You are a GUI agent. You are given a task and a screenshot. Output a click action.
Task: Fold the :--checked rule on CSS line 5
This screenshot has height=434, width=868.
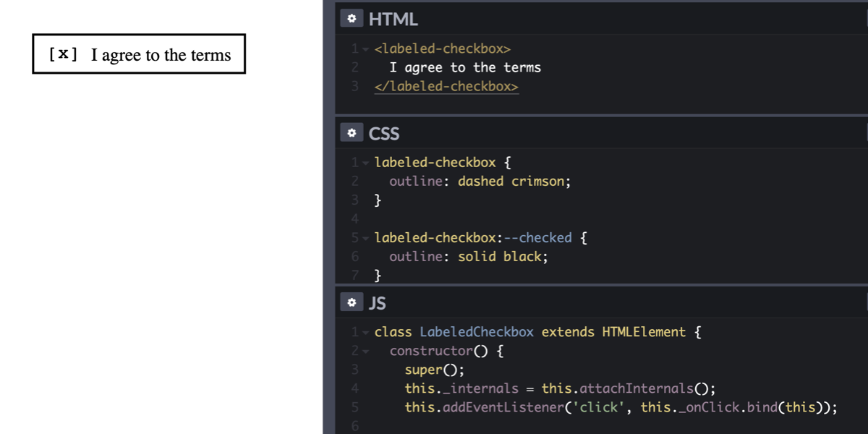coord(366,238)
